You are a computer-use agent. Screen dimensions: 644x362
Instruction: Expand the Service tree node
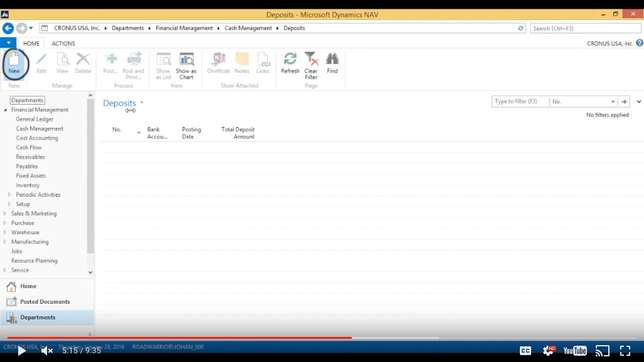click(5, 270)
